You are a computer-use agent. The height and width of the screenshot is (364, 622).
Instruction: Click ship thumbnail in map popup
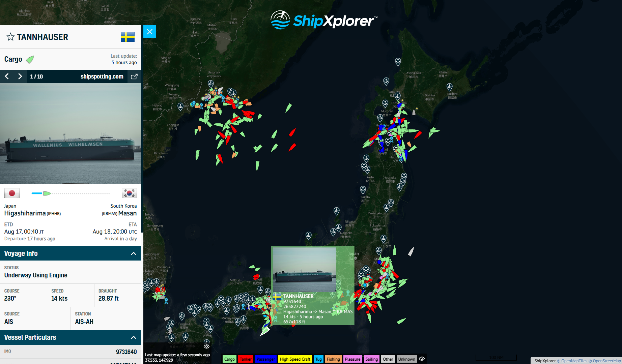[304, 270]
